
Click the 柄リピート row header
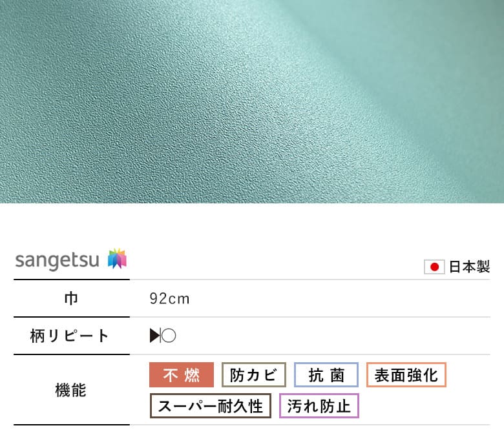69,336
